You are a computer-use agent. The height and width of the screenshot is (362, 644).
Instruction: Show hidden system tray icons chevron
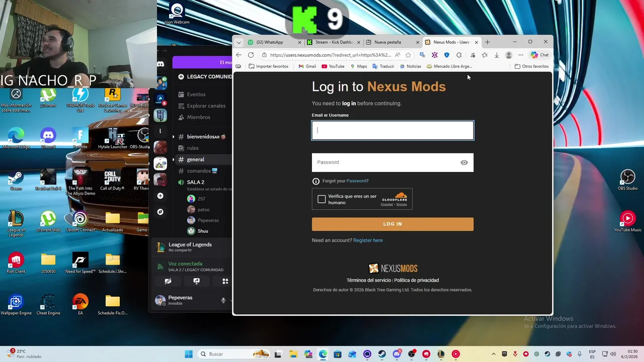(x=493, y=354)
